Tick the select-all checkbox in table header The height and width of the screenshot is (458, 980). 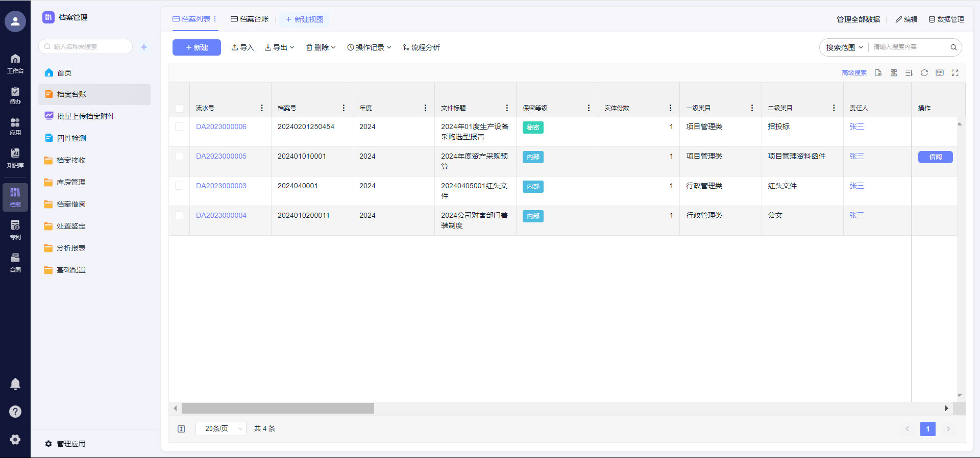(x=179, y=108)
